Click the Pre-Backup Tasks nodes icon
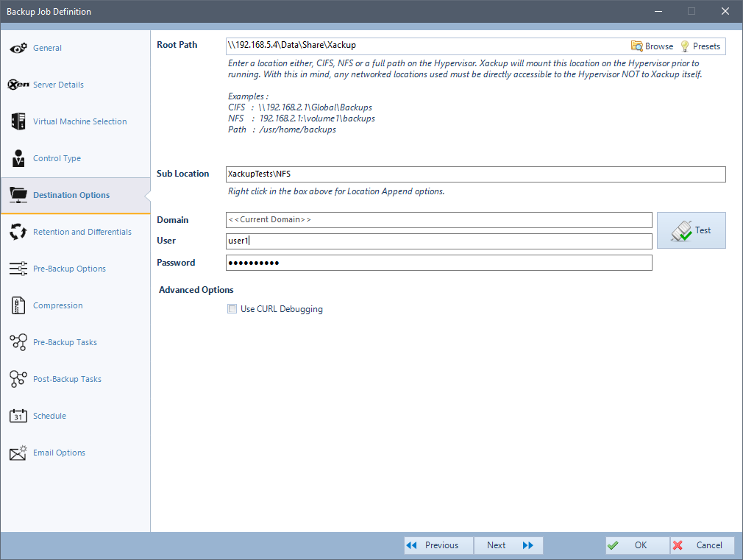 coord(18,342)
